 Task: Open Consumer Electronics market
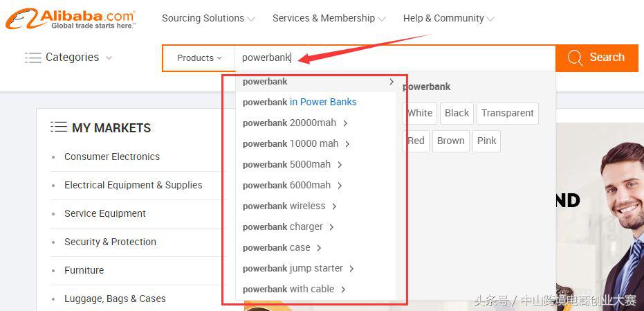(112, 157)
